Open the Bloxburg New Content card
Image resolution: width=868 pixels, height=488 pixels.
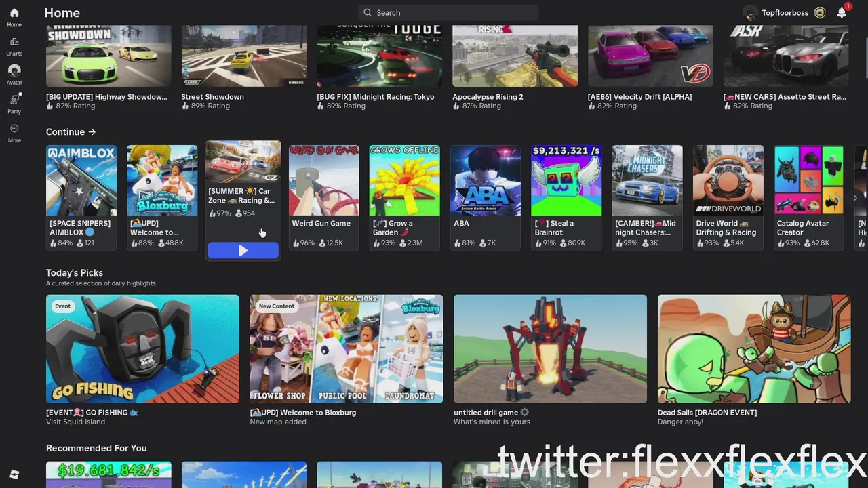347,349
